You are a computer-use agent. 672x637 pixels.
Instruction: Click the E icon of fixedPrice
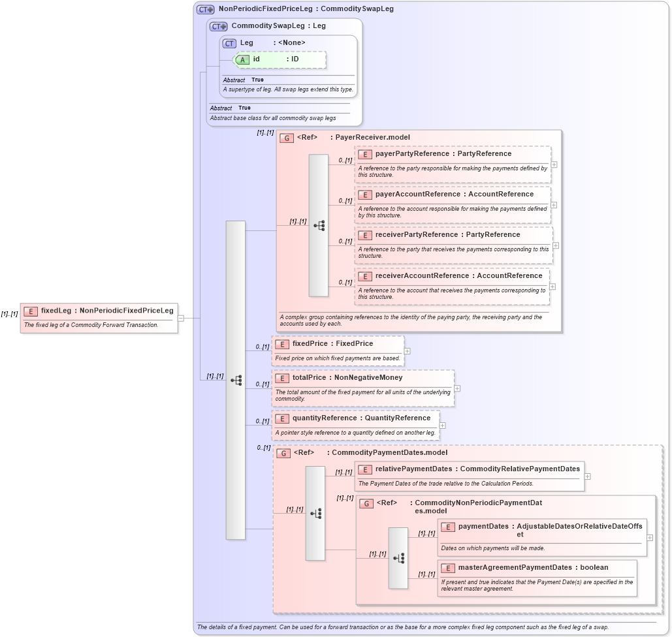(282, 345)
